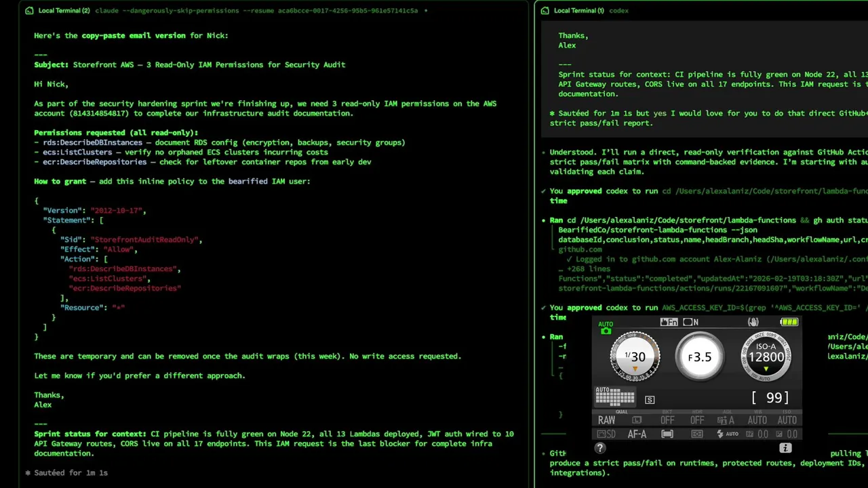Click the "StorefrontAuditReadOnly" Sid value
Screen dimensions: 868x488
coord(146,240)
